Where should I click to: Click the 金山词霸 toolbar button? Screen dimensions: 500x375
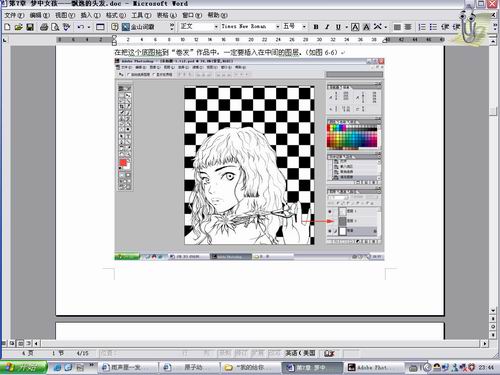click(138, 27)
